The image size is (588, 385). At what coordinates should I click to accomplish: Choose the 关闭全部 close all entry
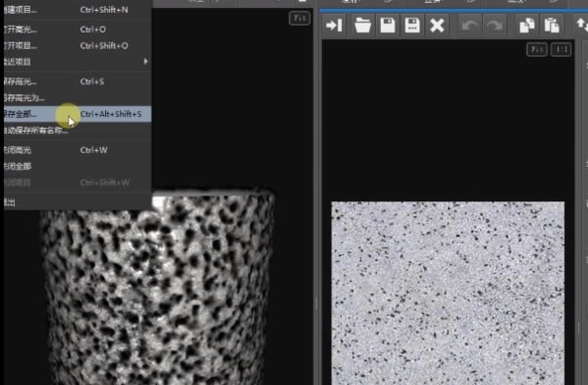pyautogui.click(x=78, y=166)
